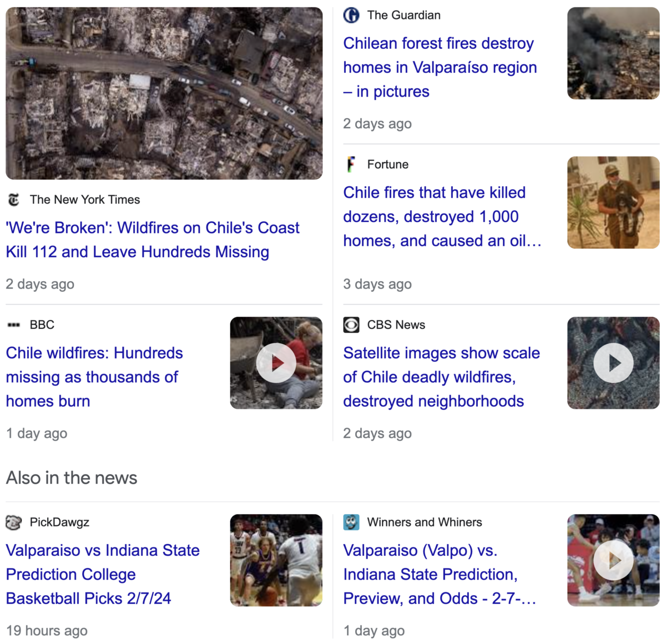Open Chile fires that have killed dozens article
This screenshot has width=666, height=644.
click(x=442, y=216)
